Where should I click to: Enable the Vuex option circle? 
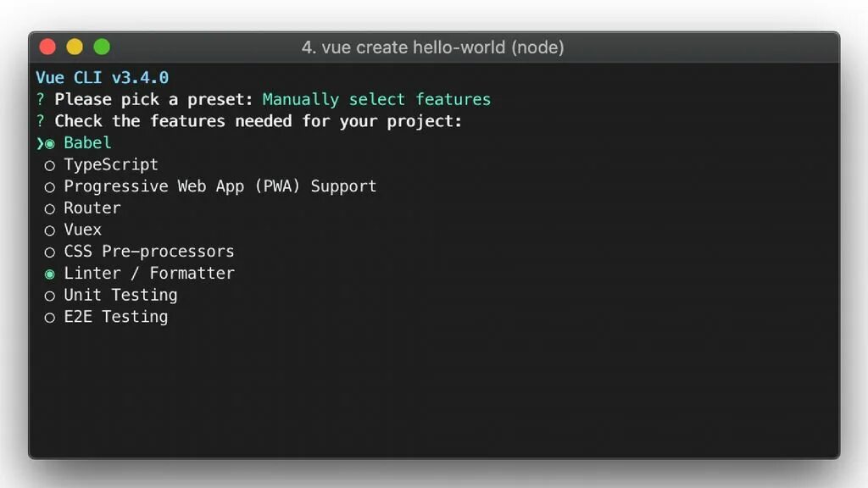(x=50, y=230)
